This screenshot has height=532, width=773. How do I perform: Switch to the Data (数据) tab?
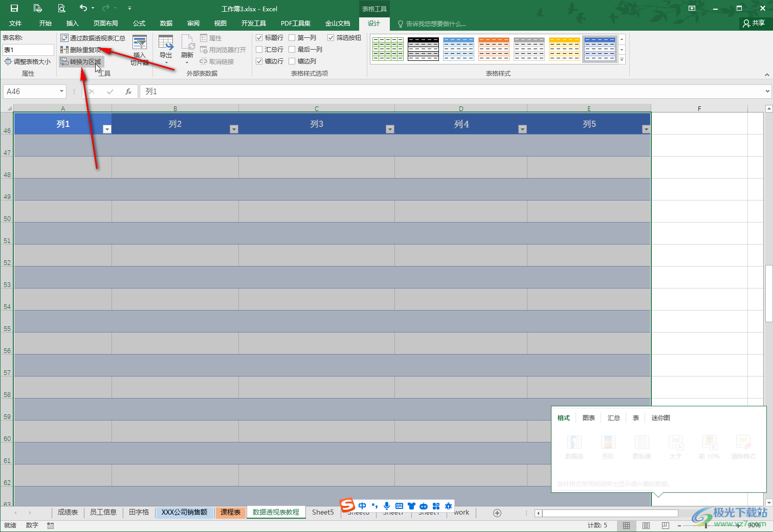tap(166, 24)
